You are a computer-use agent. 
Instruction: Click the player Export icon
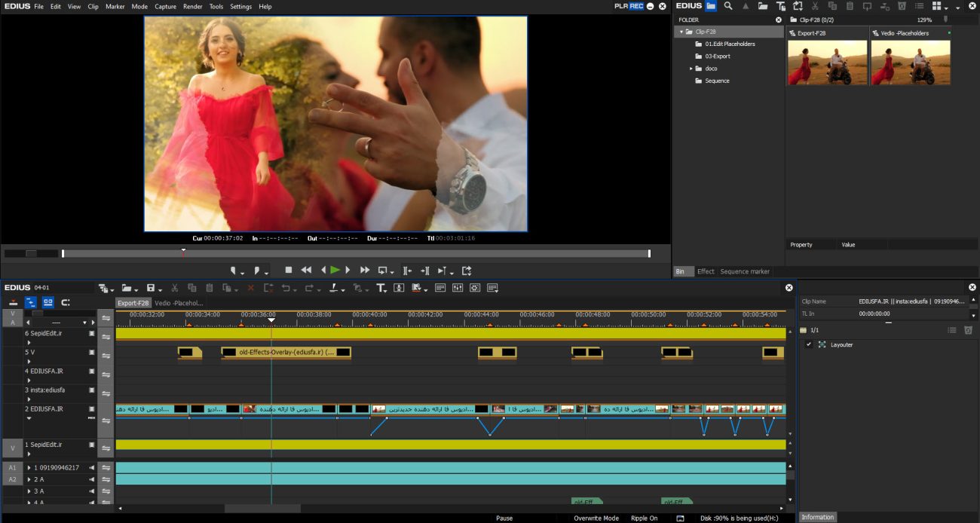pos(467,270)
